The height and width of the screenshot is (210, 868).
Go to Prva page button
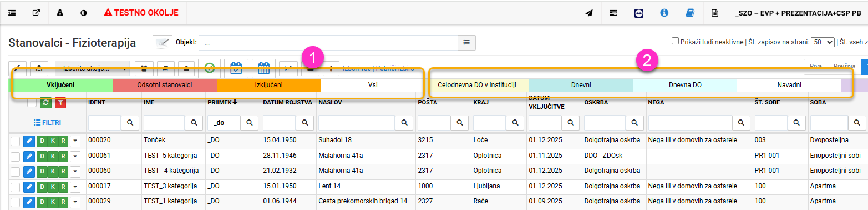[x=816, y=66]
